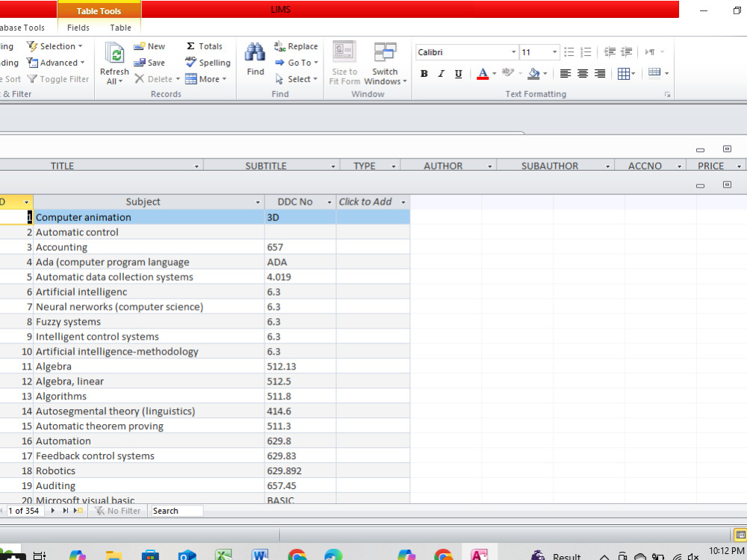Open the DDC No column filter arrow
747x560 pixels.
click(x=329, y=202)
